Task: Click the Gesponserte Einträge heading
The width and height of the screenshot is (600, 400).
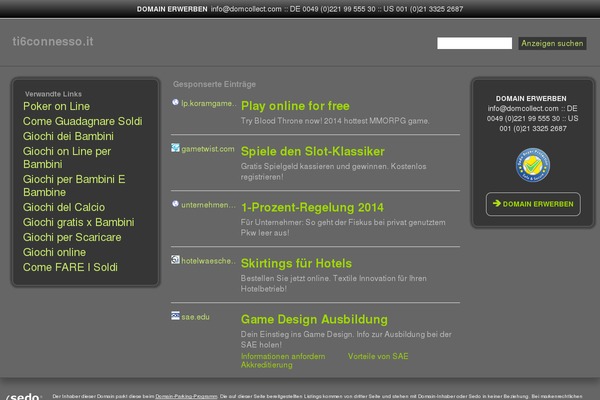Action: tap(214, 84)
